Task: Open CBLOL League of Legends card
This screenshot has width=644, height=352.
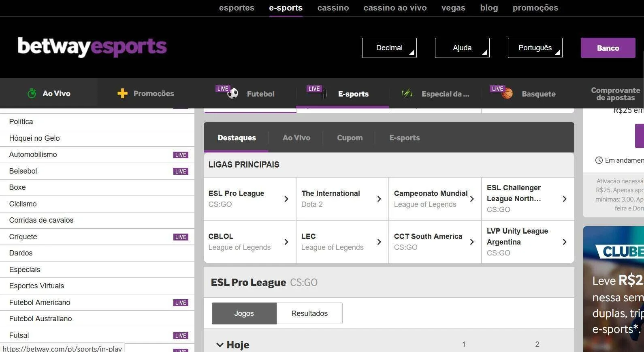Action: [x=250, y=242]
